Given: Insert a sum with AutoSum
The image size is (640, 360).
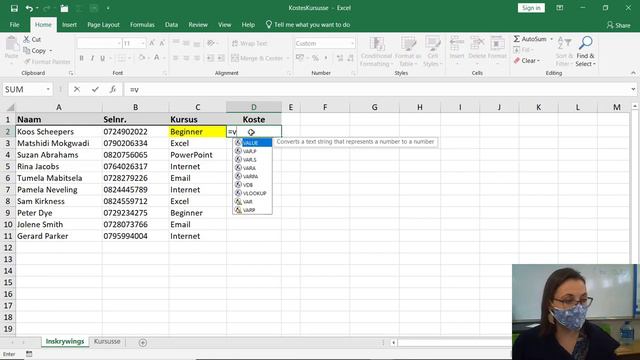Looking at the screenshot, I should click(530, 39).
